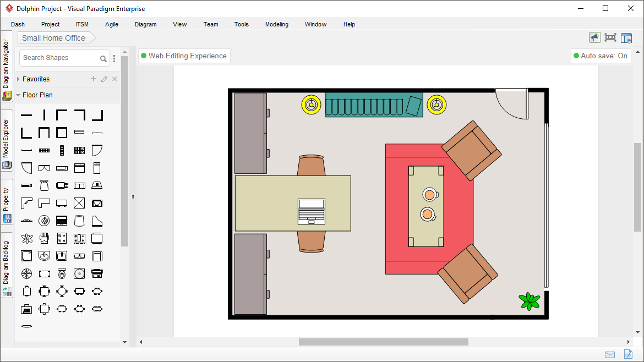Toggle the Auto save: On indicator

601,56
